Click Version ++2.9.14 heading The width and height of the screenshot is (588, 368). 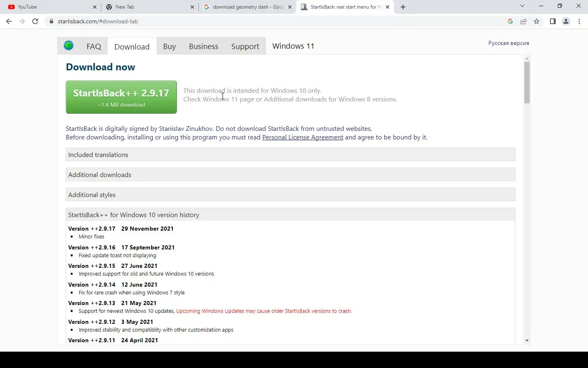[92, 285]
